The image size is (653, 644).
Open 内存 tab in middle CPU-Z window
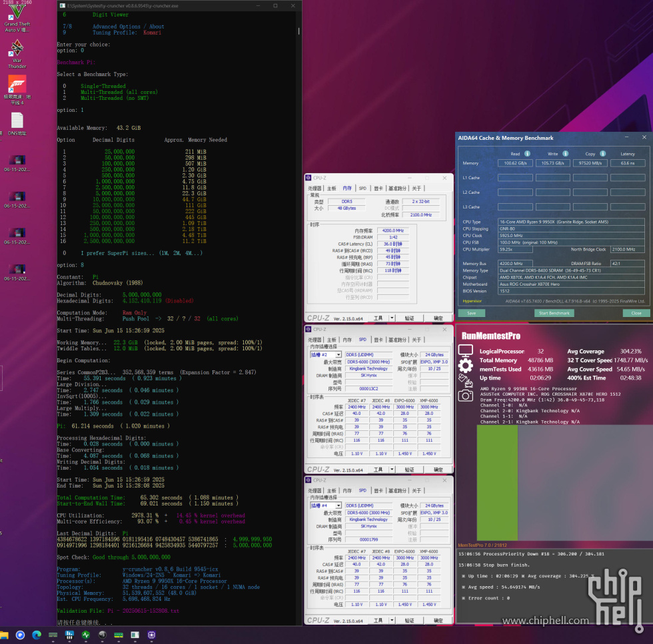[347, 340]
